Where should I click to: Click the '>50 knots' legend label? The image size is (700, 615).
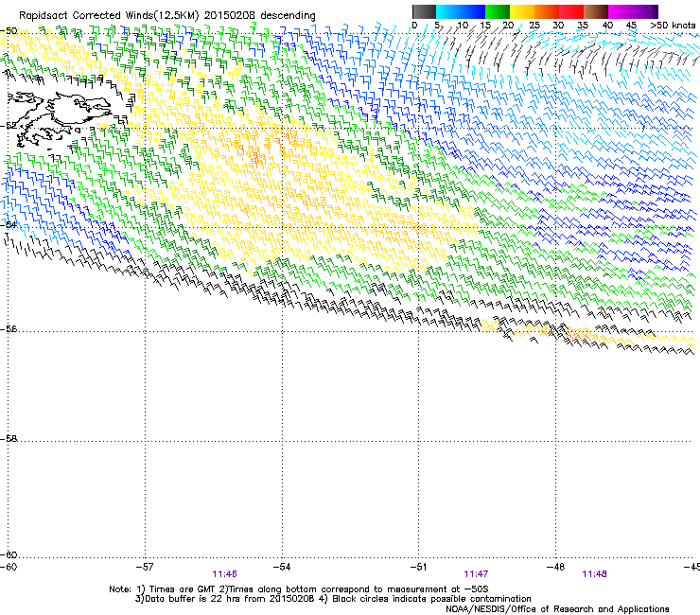coord(673,26)
